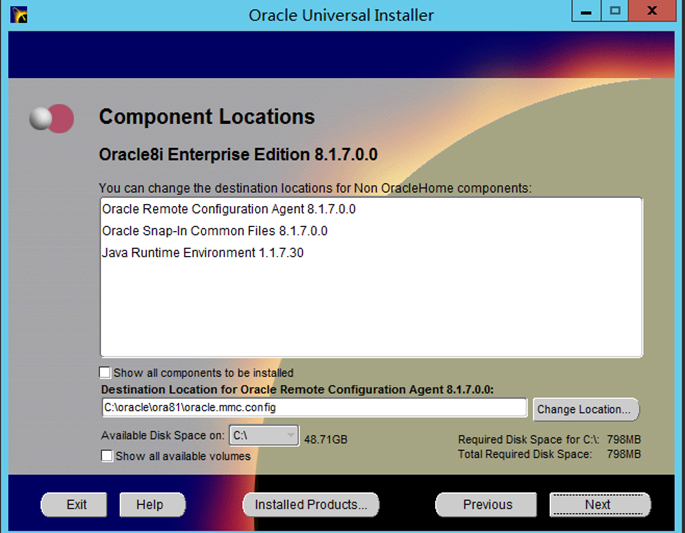Screen dimensions: 685x533
Task: Select Java Runtime Environment 1.1.7.30 row
Action: (x=371, y=253)
